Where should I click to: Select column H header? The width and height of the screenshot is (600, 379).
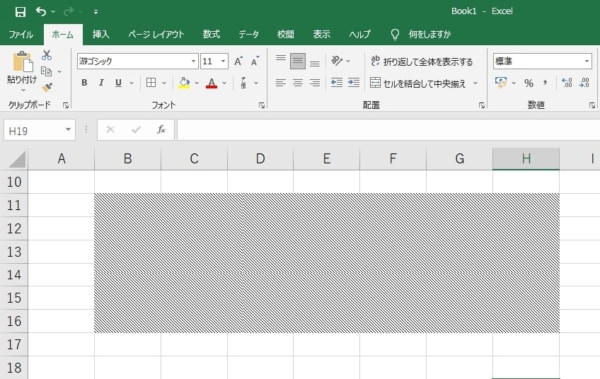526,158
